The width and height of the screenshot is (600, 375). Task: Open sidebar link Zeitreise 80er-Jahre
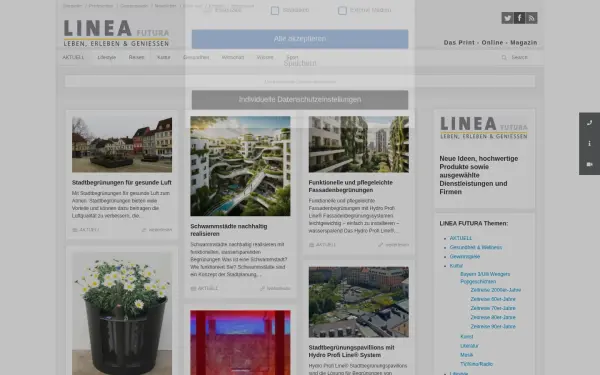point(493,318)
